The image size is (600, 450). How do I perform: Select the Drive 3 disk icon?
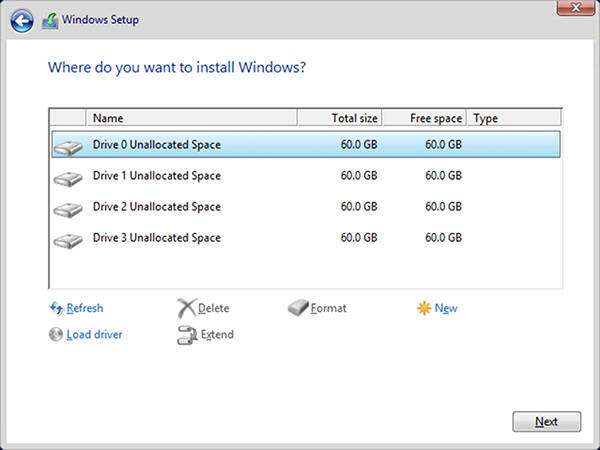[x=68, y=240]
